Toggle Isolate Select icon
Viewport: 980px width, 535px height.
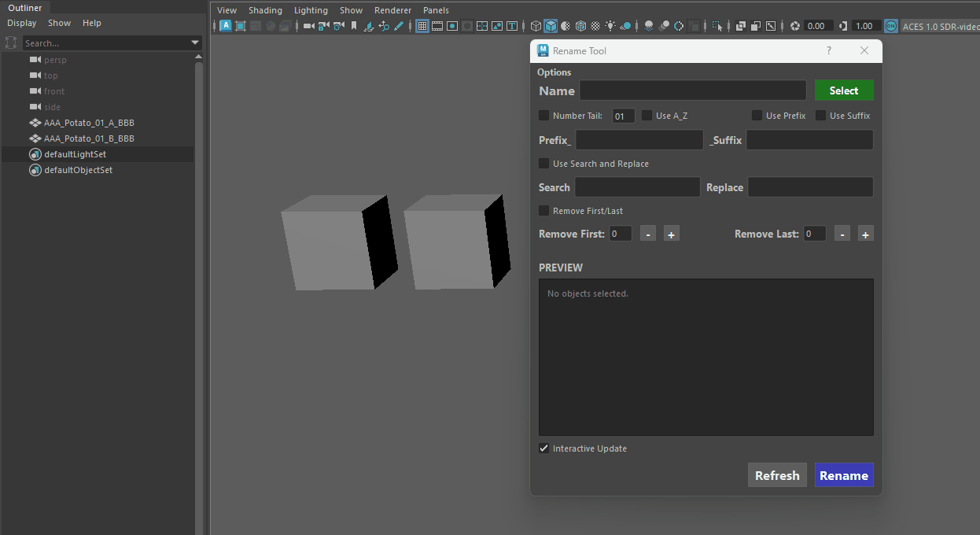coord(717,26)
